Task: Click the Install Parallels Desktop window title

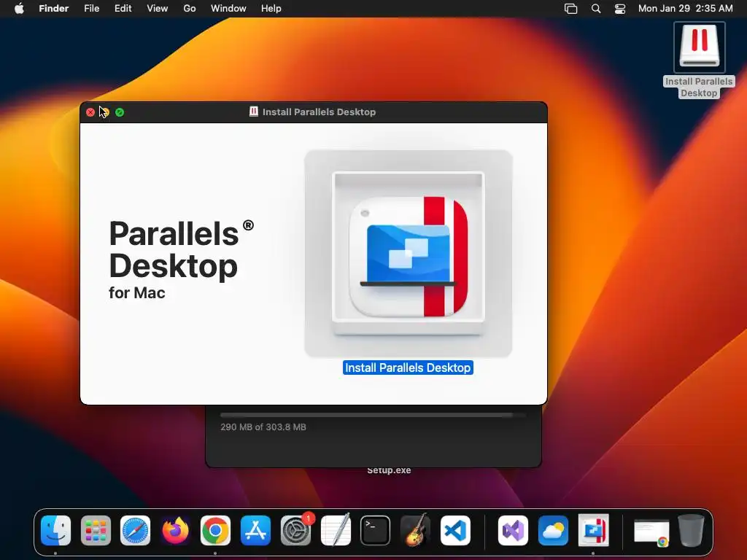Action: point(319,112)
